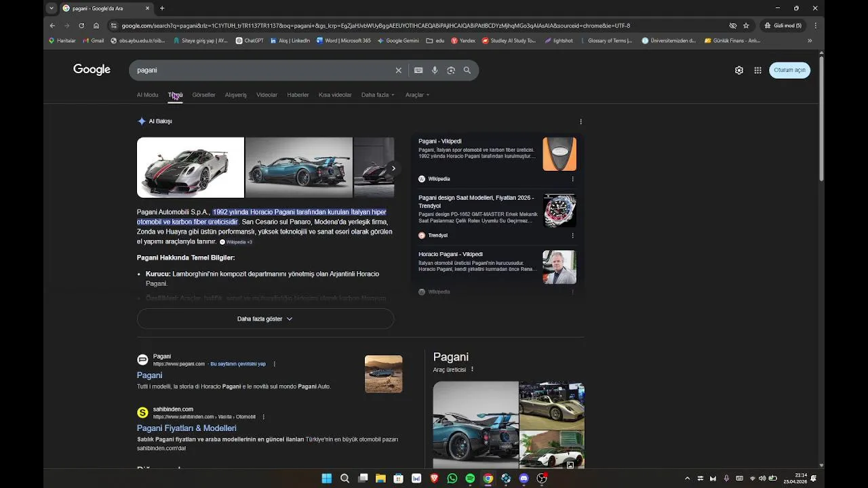The image size is (868, 488).
Task: Open three-dot menu beside Araç üreticisi
Action: click(x=472, y=369)
